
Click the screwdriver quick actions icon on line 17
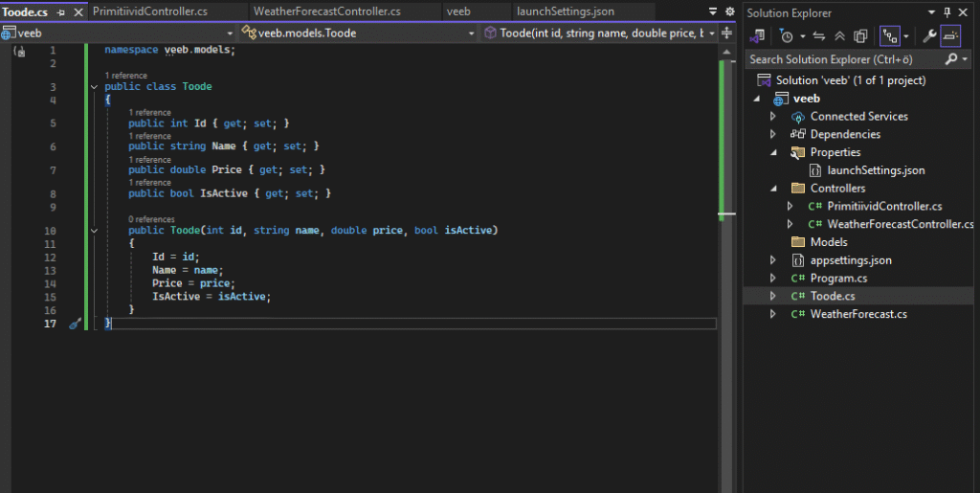tap(75, 324)
